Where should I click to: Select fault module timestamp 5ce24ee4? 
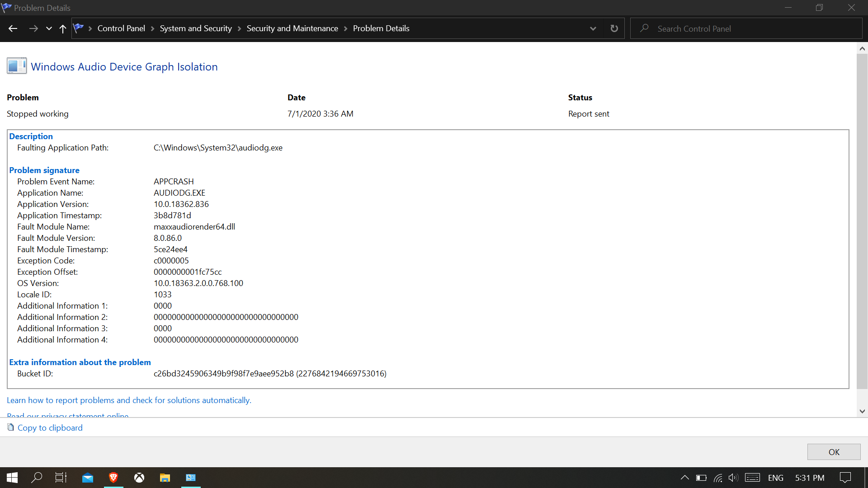(170, 249)
